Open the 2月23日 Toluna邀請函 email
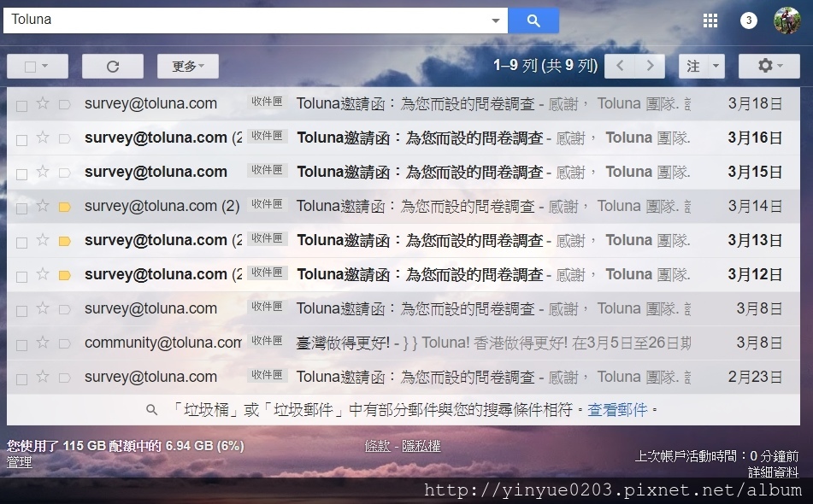The image size is (813, 504). pyautogui.click(x=404, y=377)
